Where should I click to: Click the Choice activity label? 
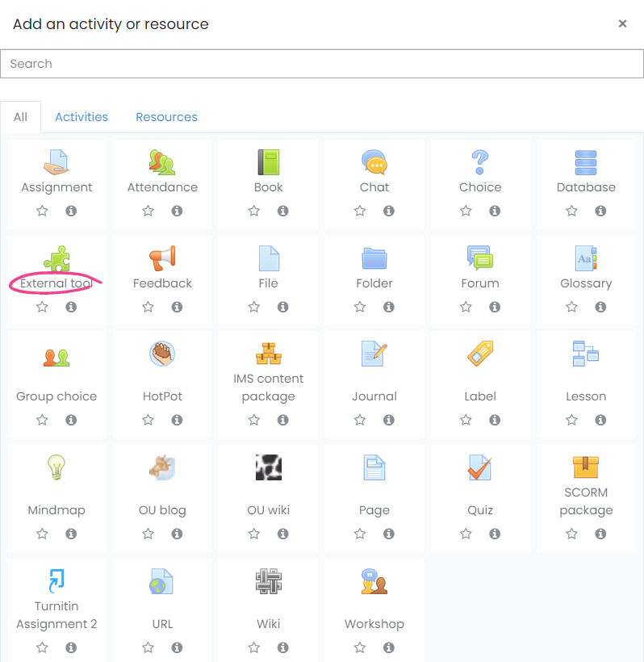tap(480, 187)
